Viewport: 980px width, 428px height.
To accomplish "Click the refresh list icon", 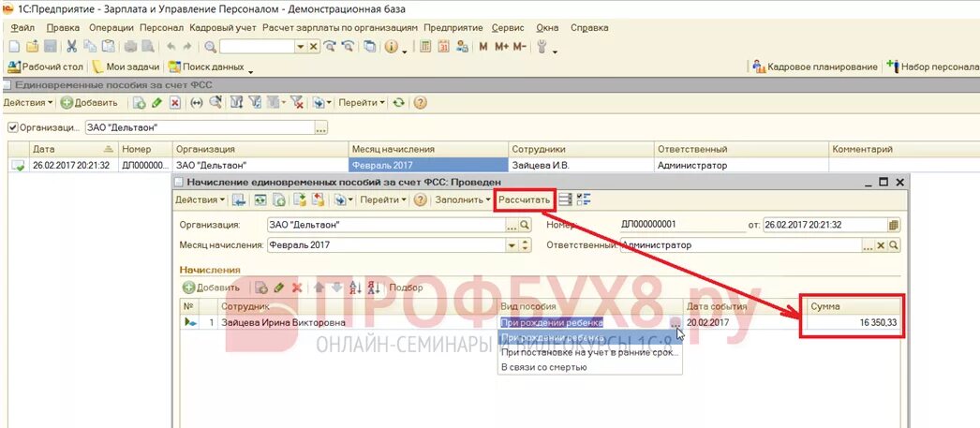I will click(399, 103).
